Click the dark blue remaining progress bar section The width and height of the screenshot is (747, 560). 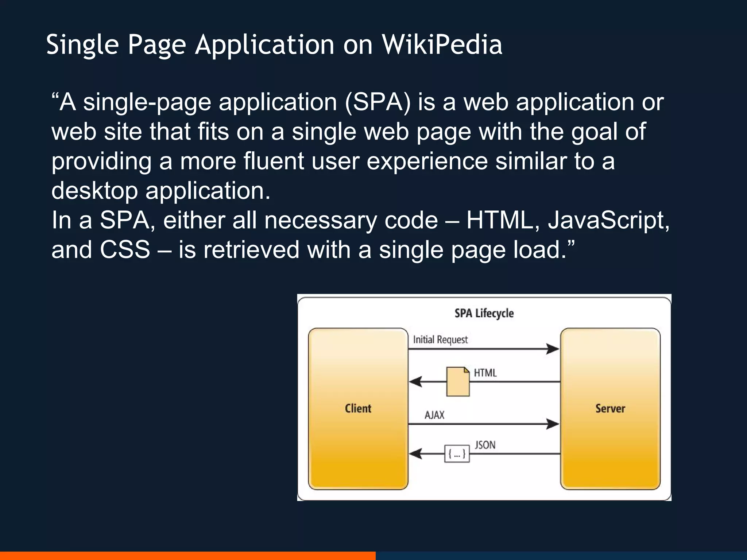coord(561,556)
